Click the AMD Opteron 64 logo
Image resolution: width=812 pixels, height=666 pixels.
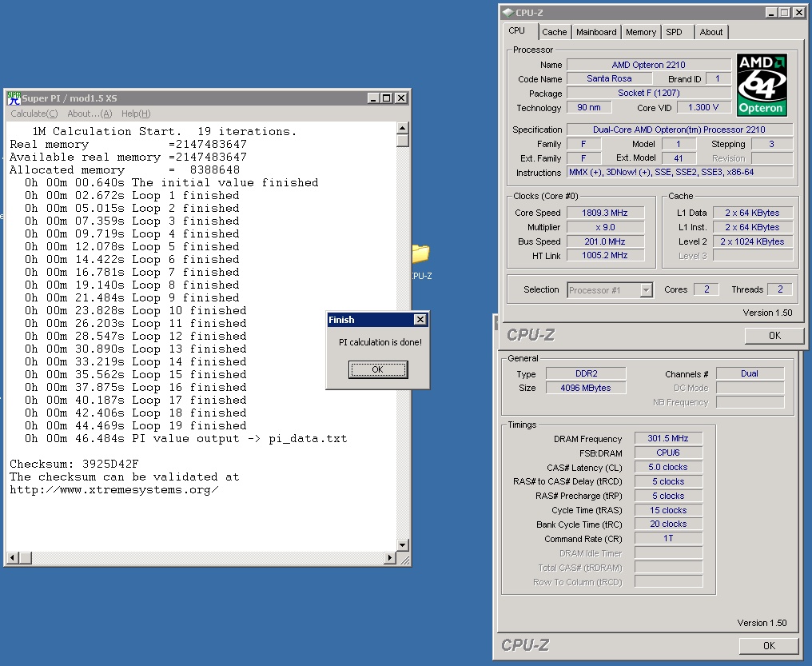click(762, 85)
